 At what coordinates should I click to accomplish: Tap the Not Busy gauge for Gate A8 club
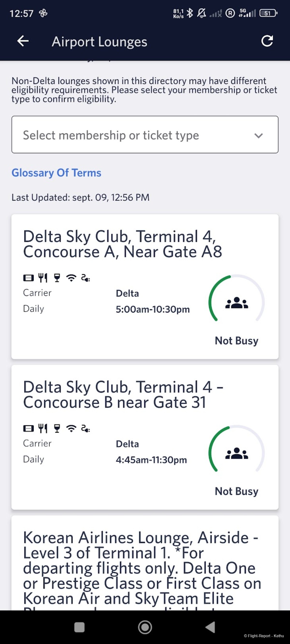pos(237,298)
